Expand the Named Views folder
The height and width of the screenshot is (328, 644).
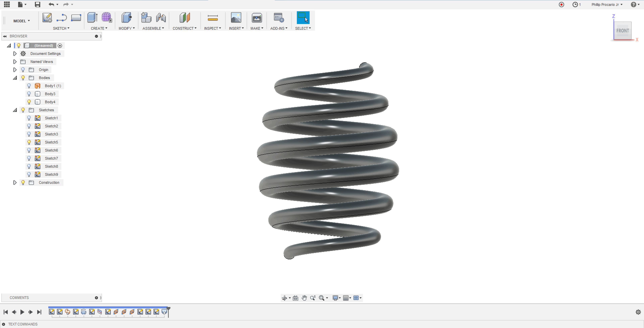click(x=15, y=62)
